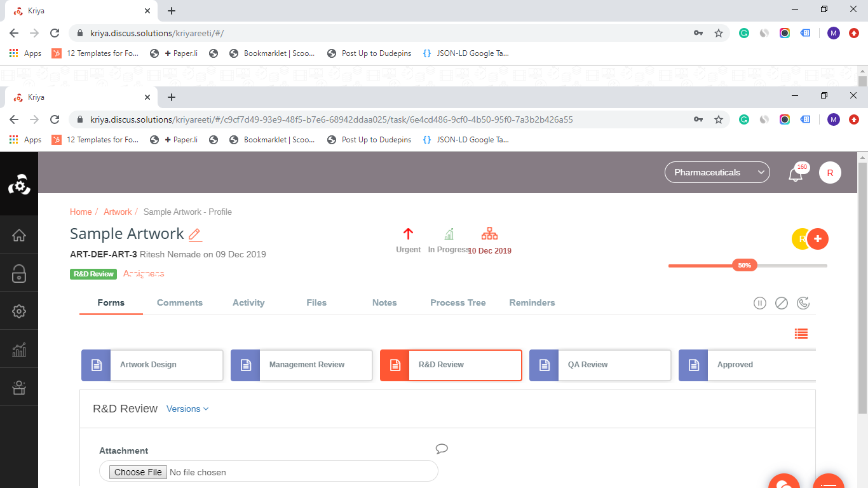Open JSON-LD Google bookmark in front window
The height and width of the screenshot is (488, 868).
(x=466, y=140)
